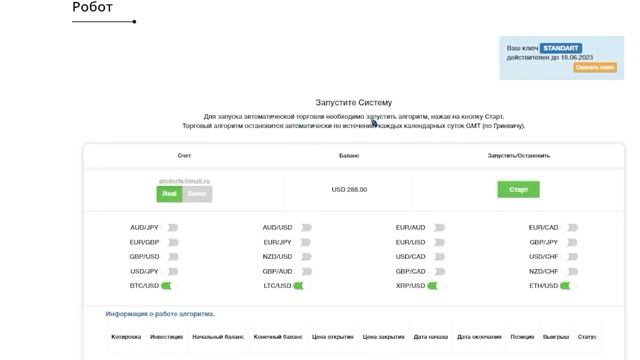Disable the BTC/USD toggle
Image resolution: width=640 pixels, height=360 pixels.
tap(167, 286)
